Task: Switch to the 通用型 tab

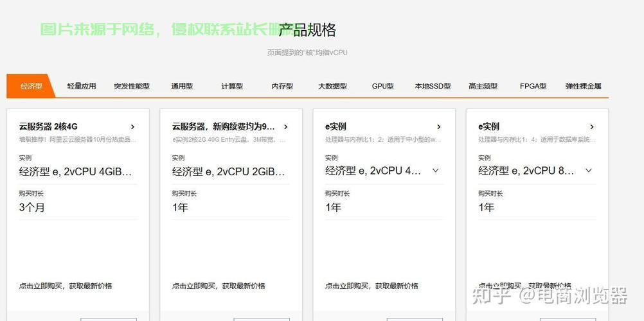Action: [x=182, y=86]
